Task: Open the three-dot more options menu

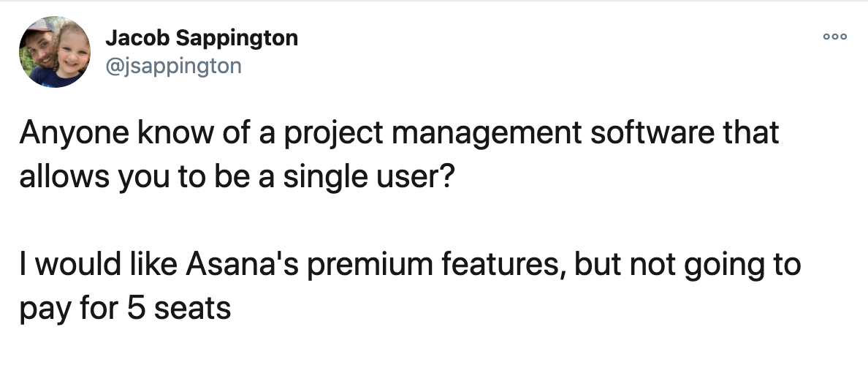Action: click(835, 37)
